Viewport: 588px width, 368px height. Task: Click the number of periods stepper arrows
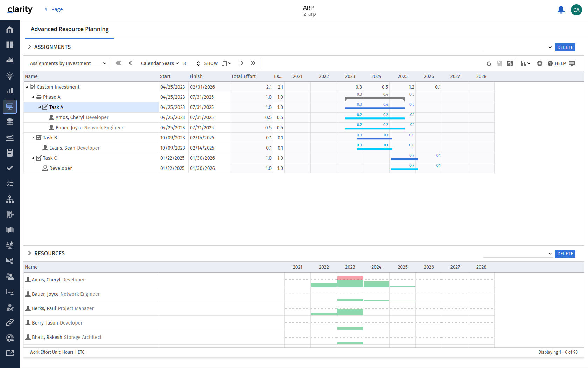(x=198, y=63)
